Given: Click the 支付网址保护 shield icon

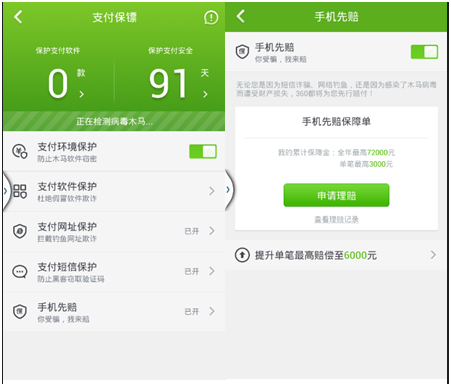Looking at the screenshot, I should coord(20,231).
